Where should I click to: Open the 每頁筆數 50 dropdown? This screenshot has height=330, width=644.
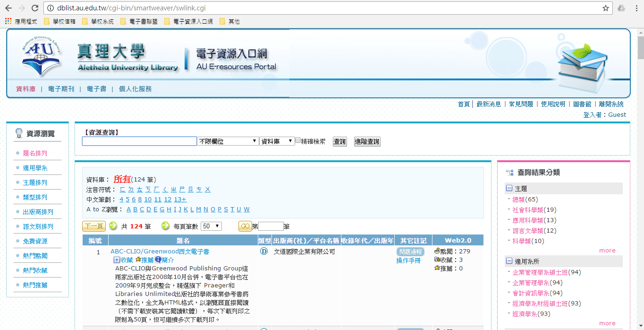point(211,226)
